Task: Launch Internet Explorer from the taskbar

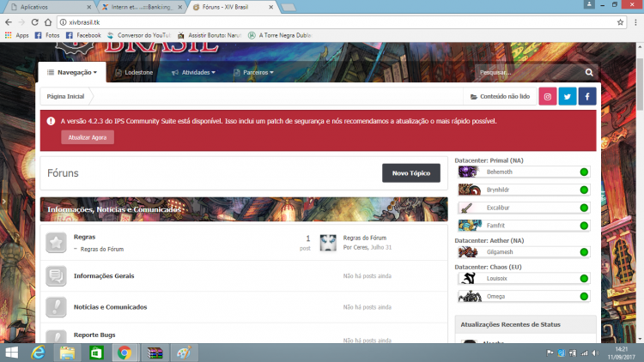Action: point(39,353)
